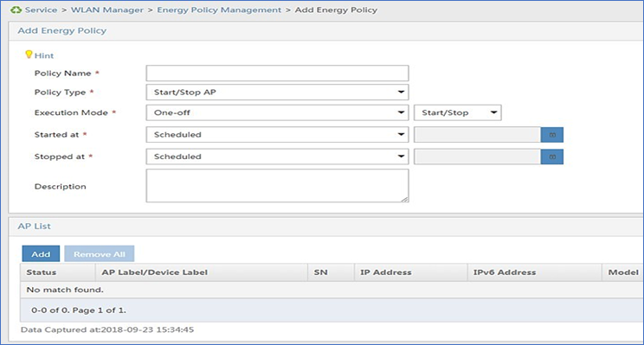Click the Service breadcrumb link
644x345 pixels.
pyautogui.click(x=41, y=10)
